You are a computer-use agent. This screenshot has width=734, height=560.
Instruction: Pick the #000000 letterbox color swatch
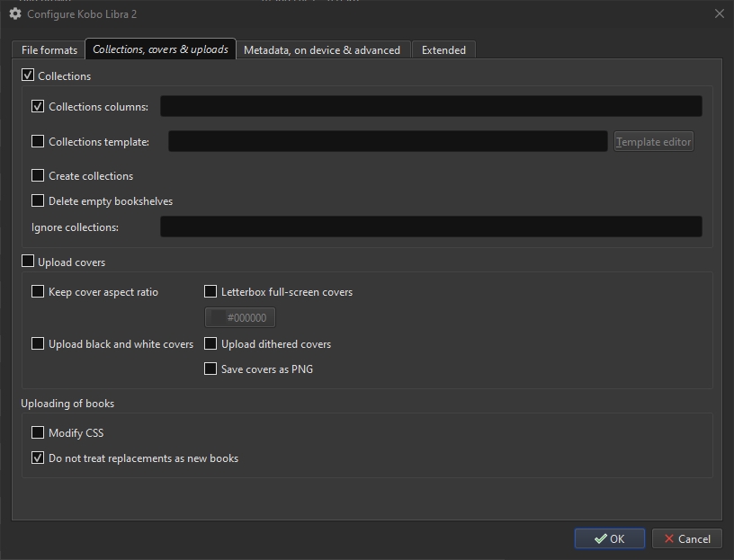(240, 318)
